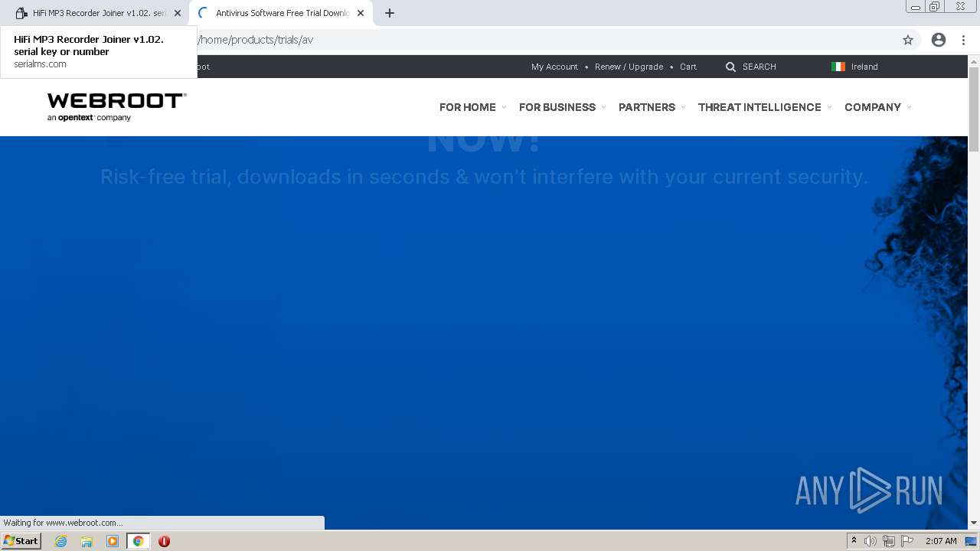
Task: Open the THREAT INTELLIGENCE menu
Action: (759, 107)
